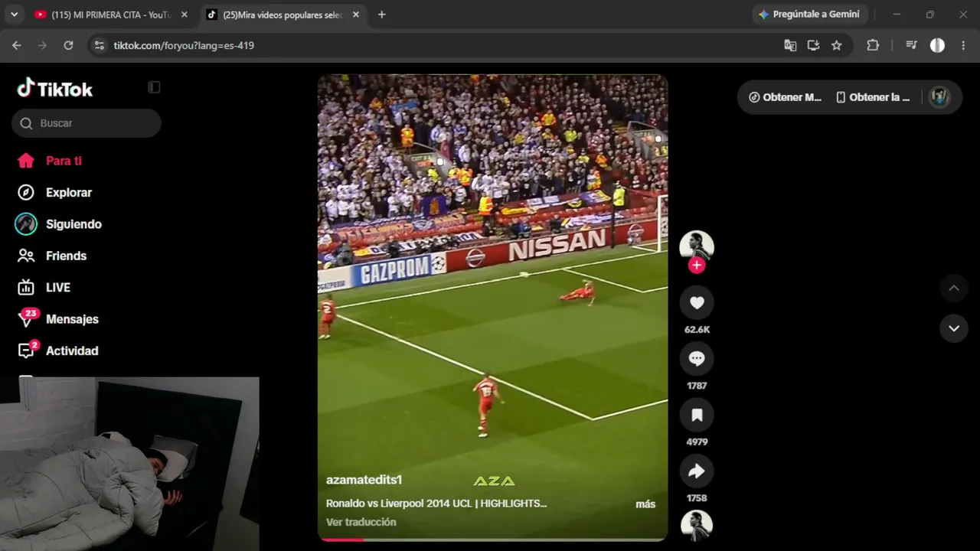The image size is (980, 551).
Task: Close the YouTube browser tab
Action: pyautogui.click(x=185, y=15)
